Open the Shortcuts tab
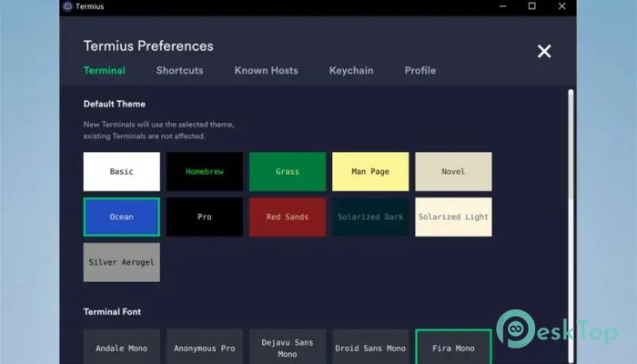This screenshot has width=637, height=364. click(179, 70)
